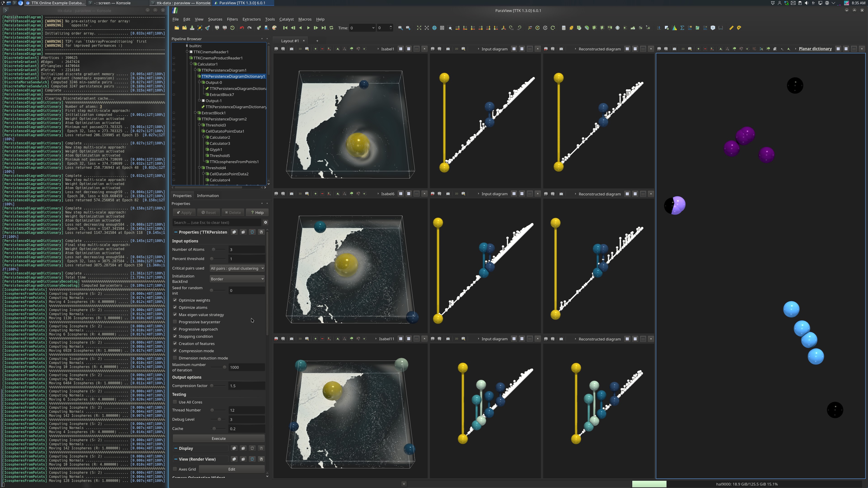This screenshot has width=868, height=488.
Task: Jump to the last animation frame
Action: 323,28
